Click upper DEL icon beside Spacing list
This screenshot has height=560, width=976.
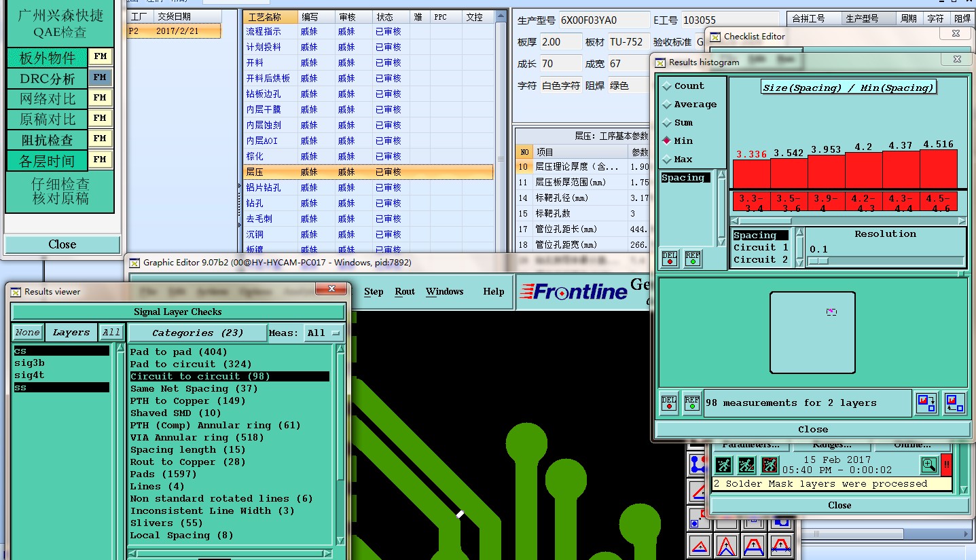(670, 258)
